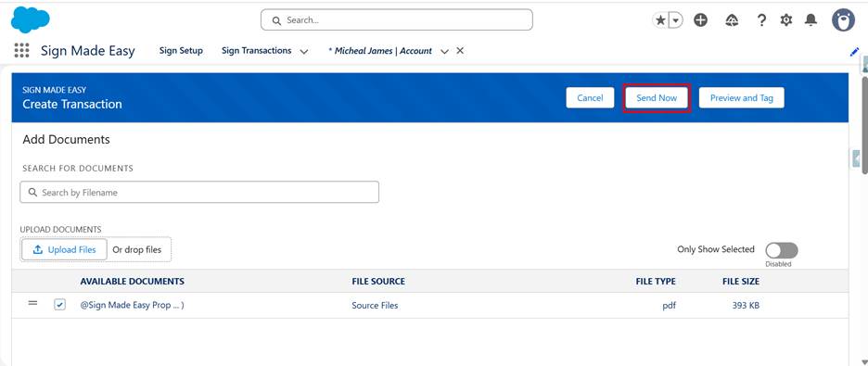Click the pencil edit navigation icon
The width and height of the screenshot is (868, 366).
(854, 52)
